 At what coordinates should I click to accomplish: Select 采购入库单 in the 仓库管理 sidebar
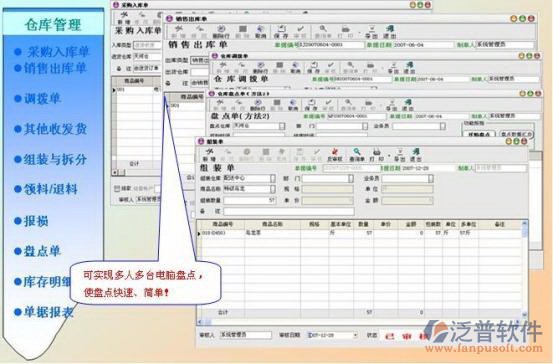[x=58, y=52]
